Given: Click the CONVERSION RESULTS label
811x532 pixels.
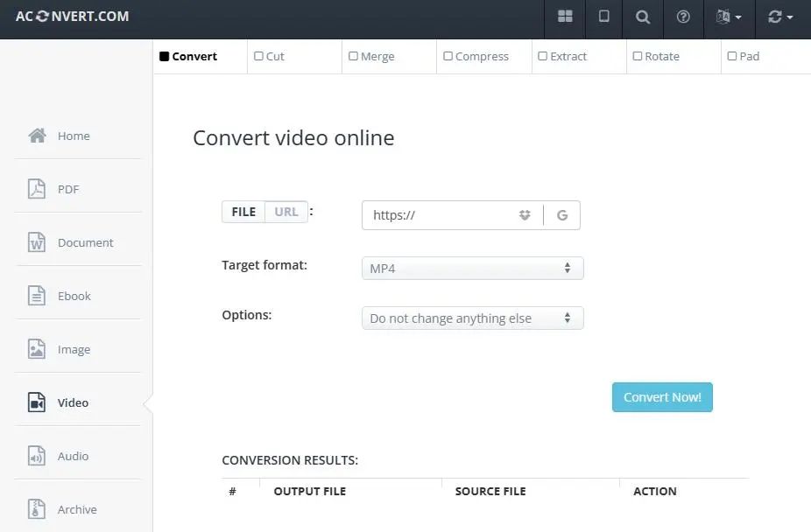Looking at the screenshot, I should 290,460.
